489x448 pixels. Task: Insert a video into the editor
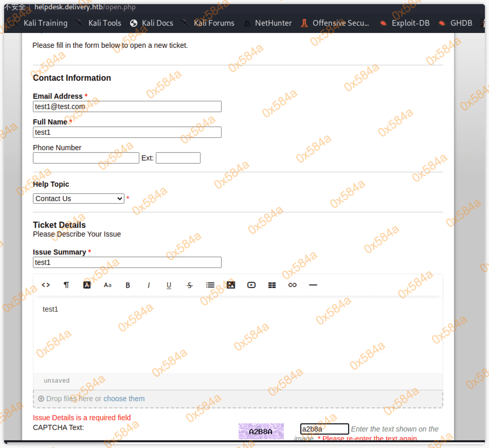(251, 285)
